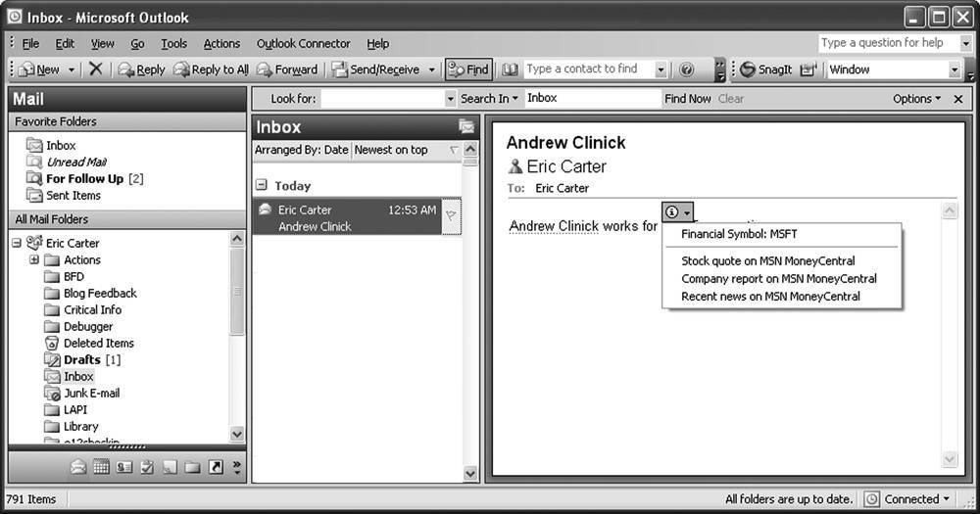This screenshot has height=514, width=980.
Task: Close the Find bar
Action: [958, 99]
